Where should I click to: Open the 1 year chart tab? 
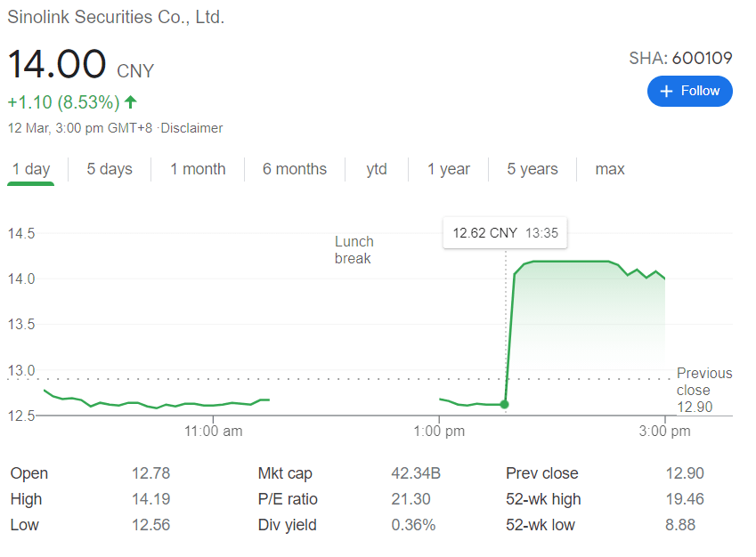tap(449, 169)
